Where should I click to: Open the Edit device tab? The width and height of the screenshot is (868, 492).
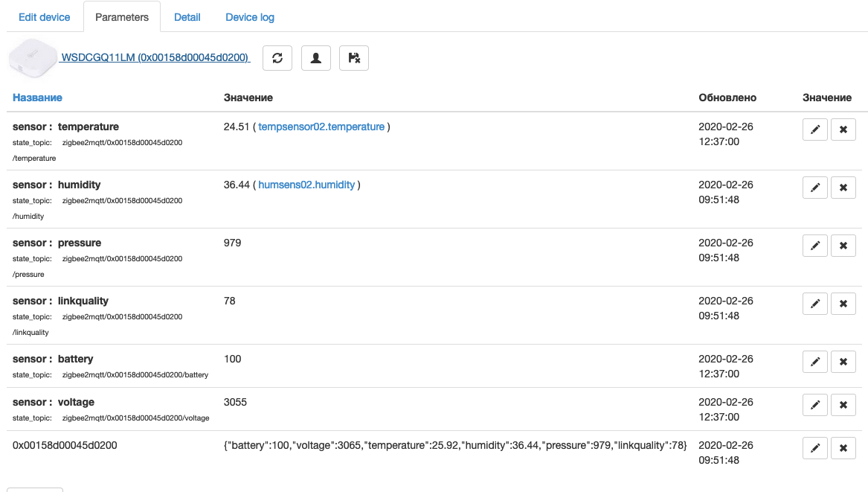(x=45, y=17)
